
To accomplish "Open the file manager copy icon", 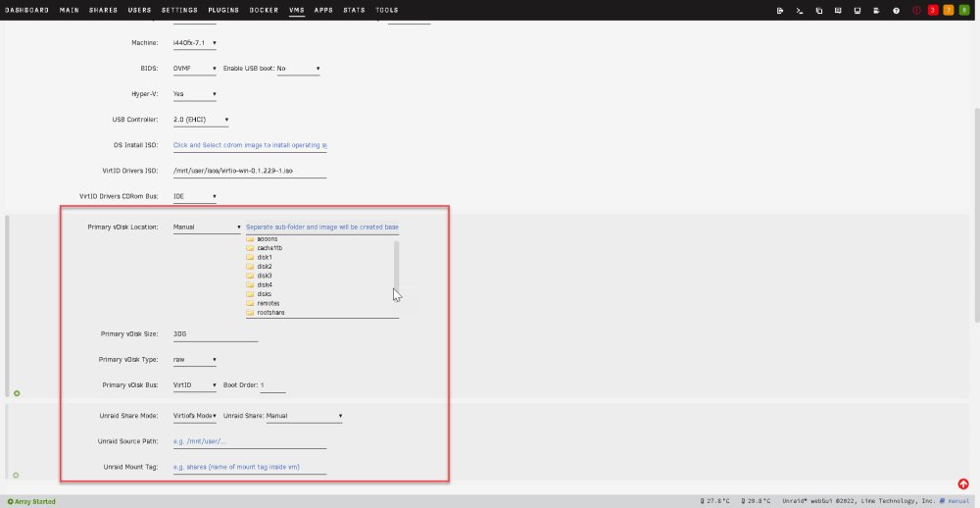I will tap(818, 11).
